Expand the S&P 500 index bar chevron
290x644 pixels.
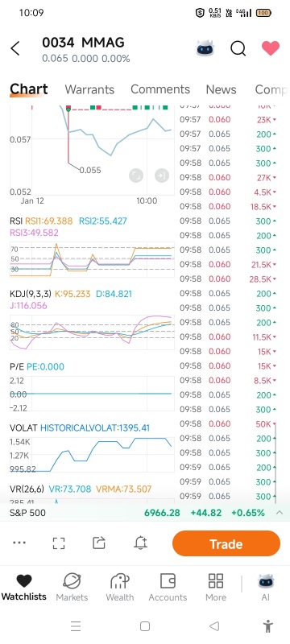pos(280,513)
